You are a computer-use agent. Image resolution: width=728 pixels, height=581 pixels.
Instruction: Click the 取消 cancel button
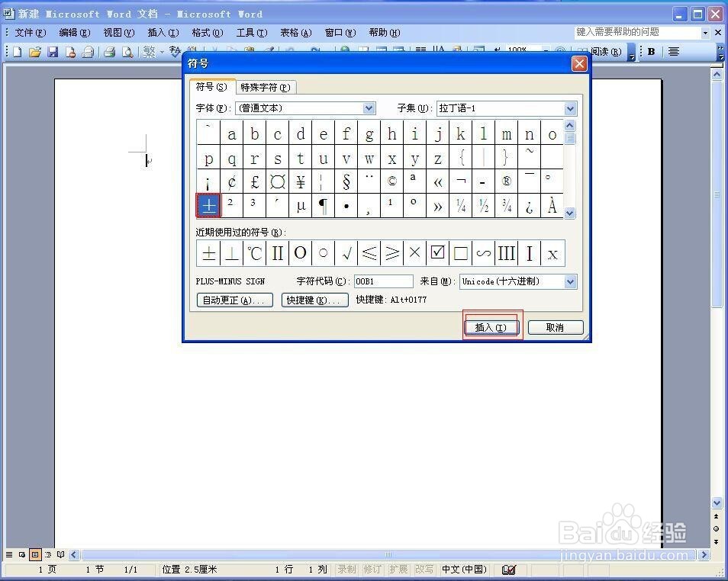click(556, 328)
